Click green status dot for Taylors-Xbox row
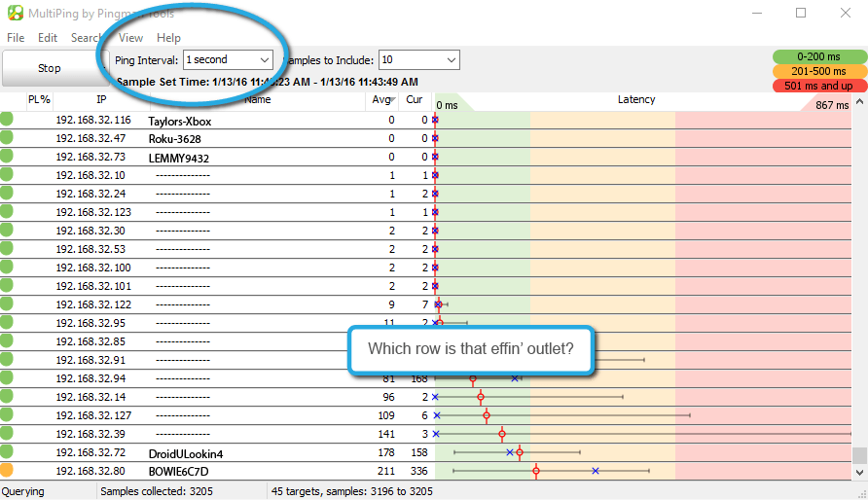 [x=6, y=120]
